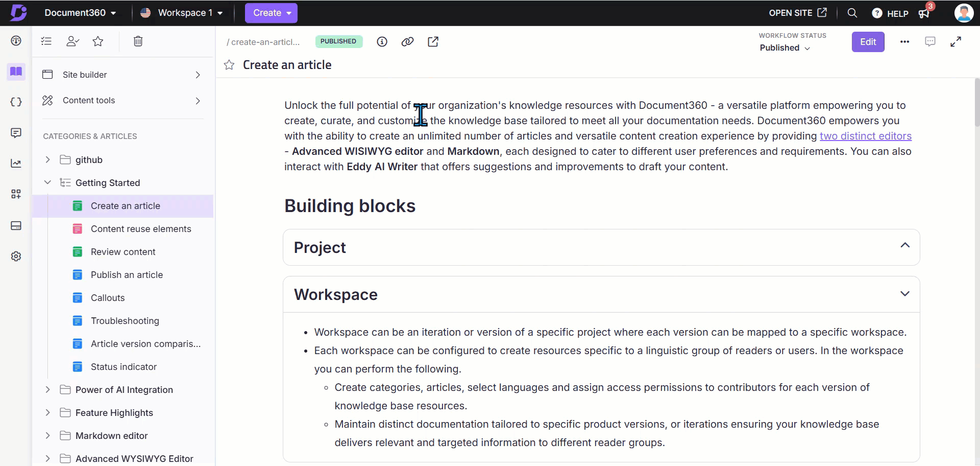
Task: Click the CATEGORIES & ARTICLES header
Action: [90, 136]
